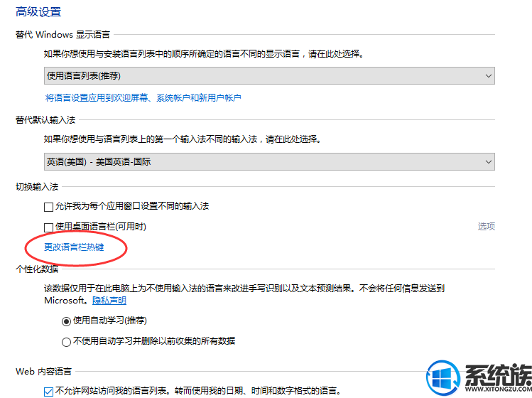Image resolution: width=532 pixels, height=398 pixels.
Task: Click the Web 内容语言 section label
Action: (x=44, y=372)
